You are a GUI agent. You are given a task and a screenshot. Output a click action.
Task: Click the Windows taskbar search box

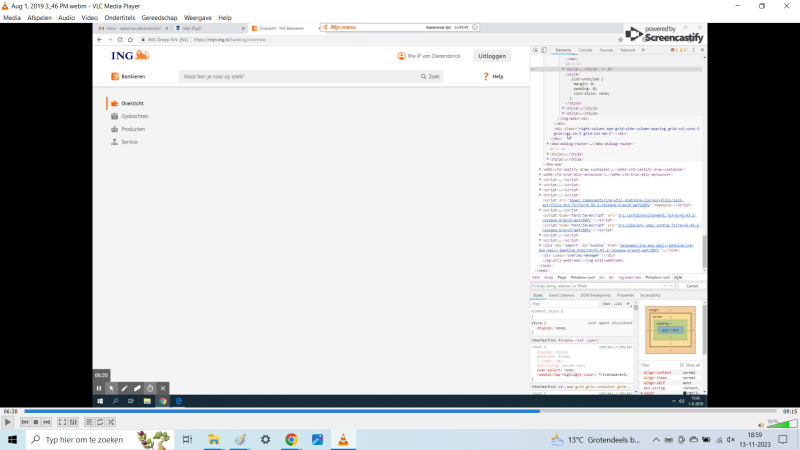(x=80, y=439)
